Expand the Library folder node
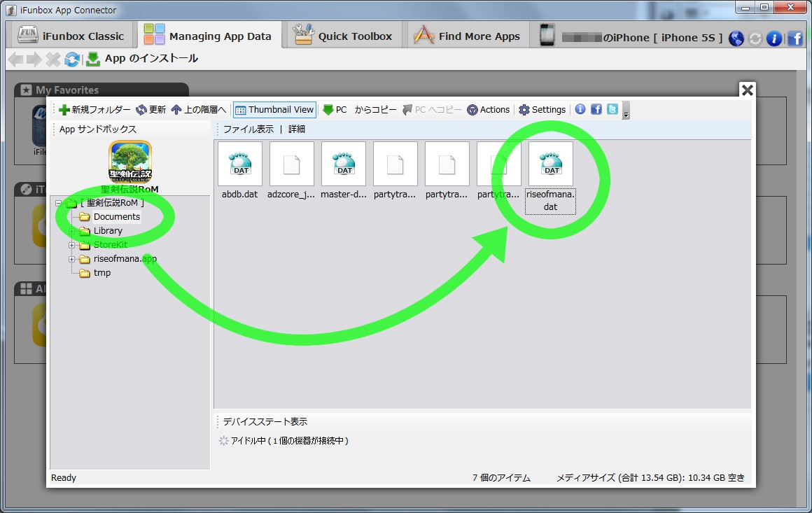This screenshot has width=812, height=513. (72, 231)
